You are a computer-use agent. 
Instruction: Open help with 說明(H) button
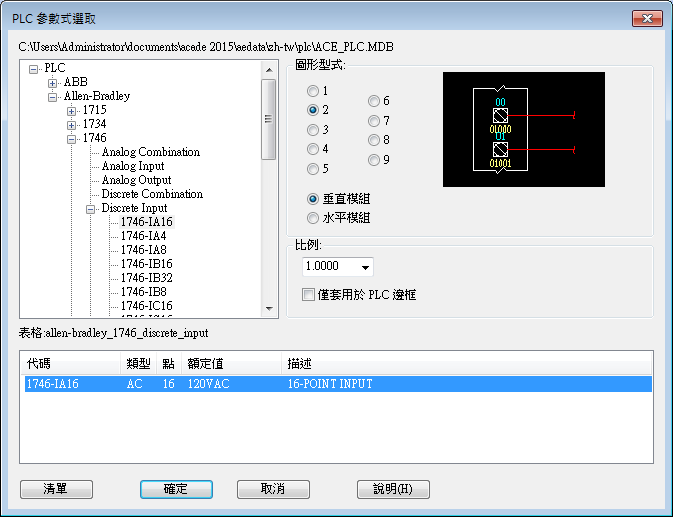(393, 489)
